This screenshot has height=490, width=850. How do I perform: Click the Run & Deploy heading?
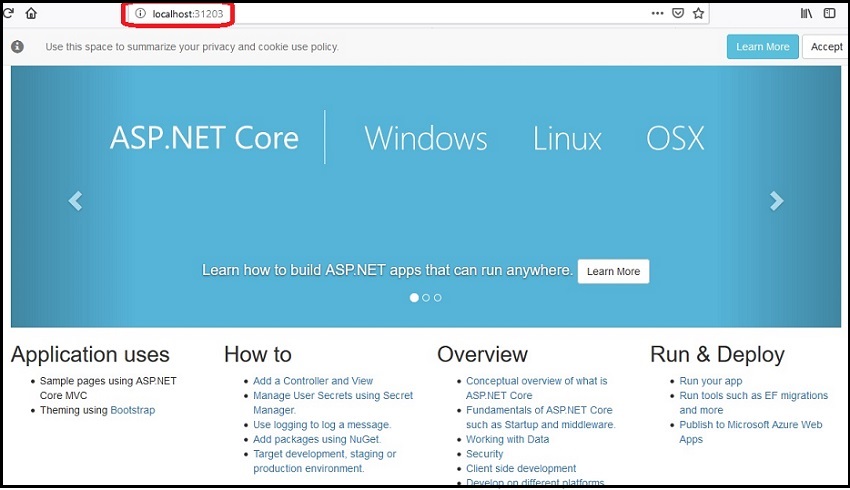click(x=717, y=354)
